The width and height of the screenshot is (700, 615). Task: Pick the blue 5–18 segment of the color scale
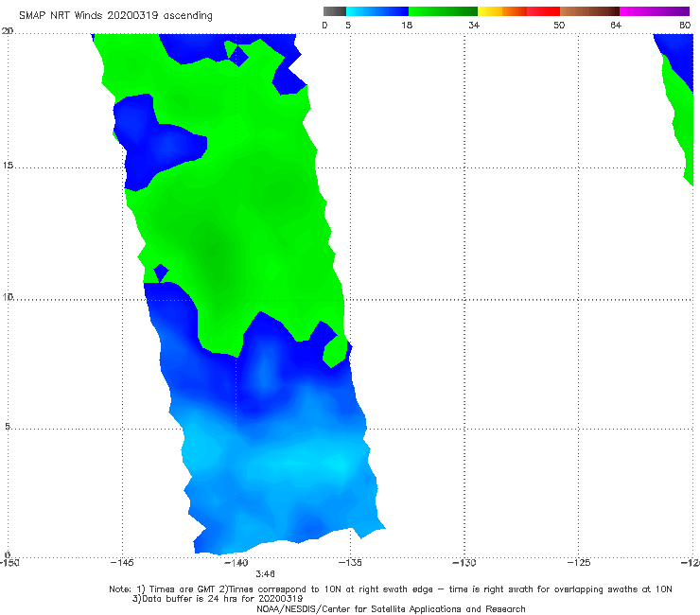pos(377,11)
